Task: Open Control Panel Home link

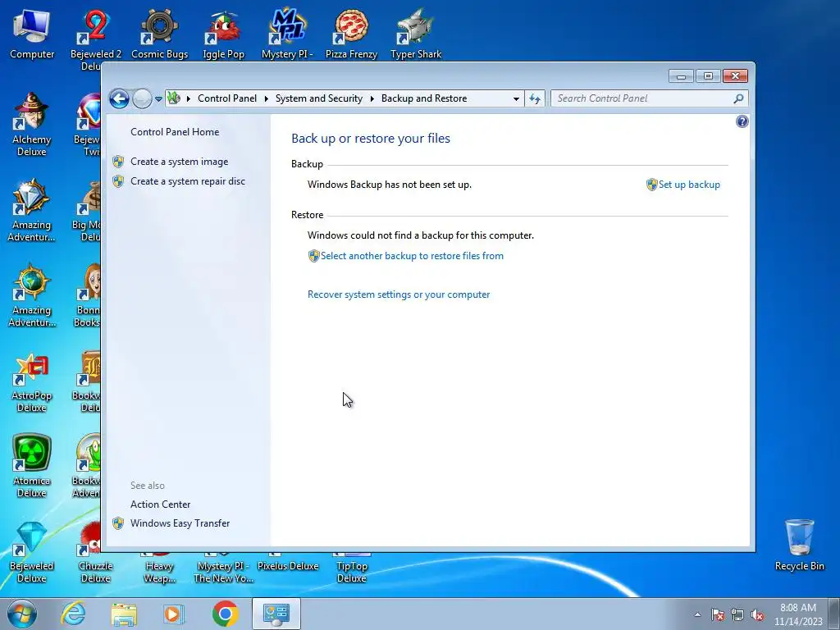Action: click(x=175, y=132)
